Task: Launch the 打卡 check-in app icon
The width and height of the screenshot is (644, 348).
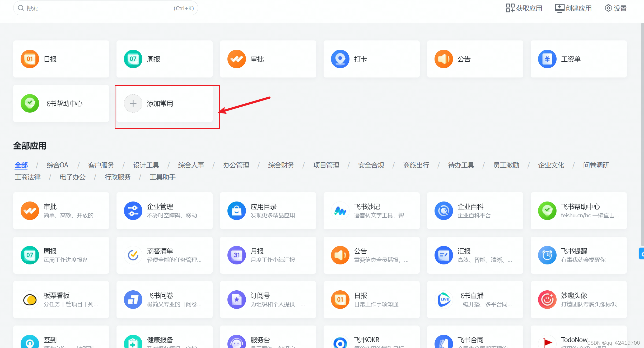Action: click(x=340, y=59)
